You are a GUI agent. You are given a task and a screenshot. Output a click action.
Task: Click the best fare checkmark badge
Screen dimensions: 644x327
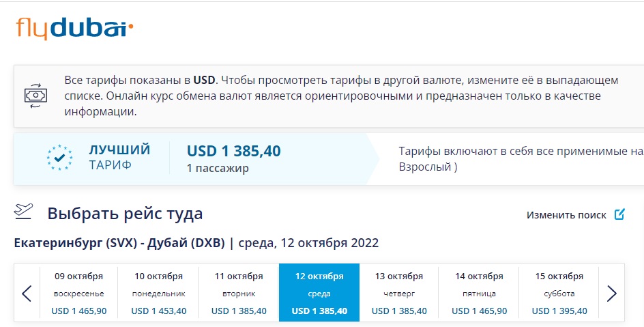pyautogui.click(x=59, y=158)
